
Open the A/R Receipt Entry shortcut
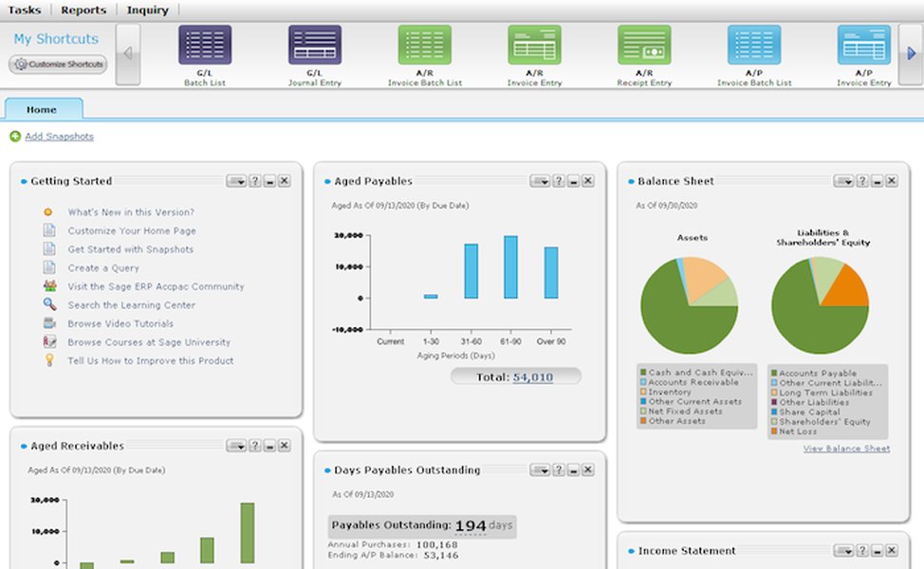point(644,45)
